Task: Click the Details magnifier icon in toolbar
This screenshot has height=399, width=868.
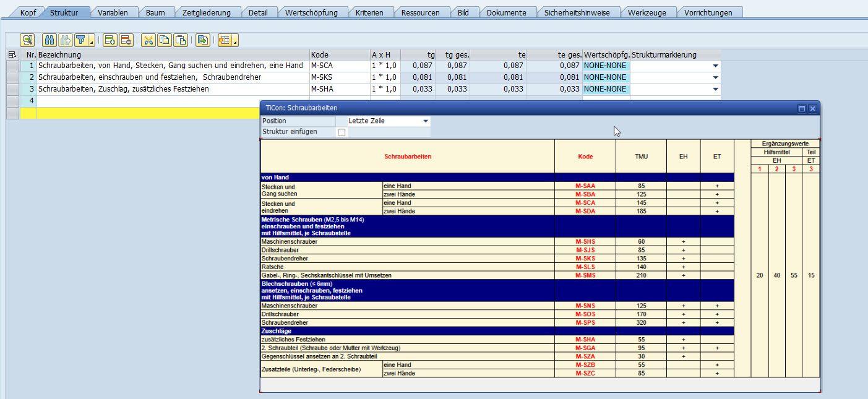Action: [27, 40]
